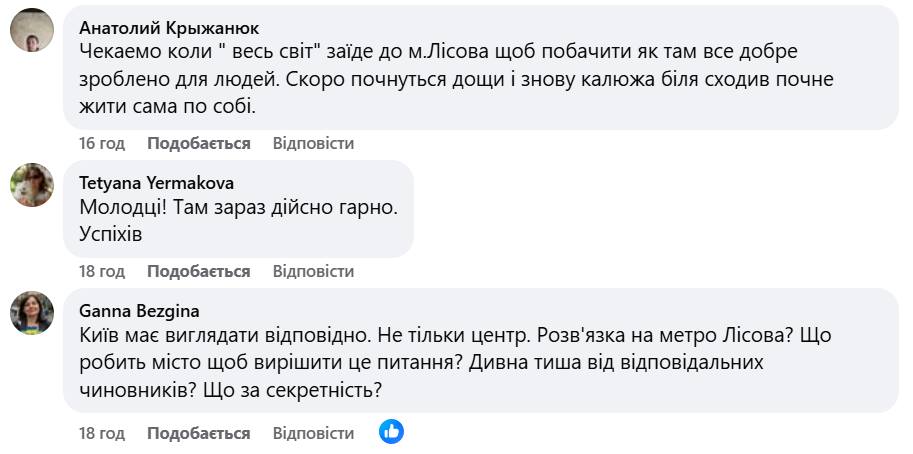
Task: Click the blue thumbs-up reaction icon
Action: pos(391,432)
